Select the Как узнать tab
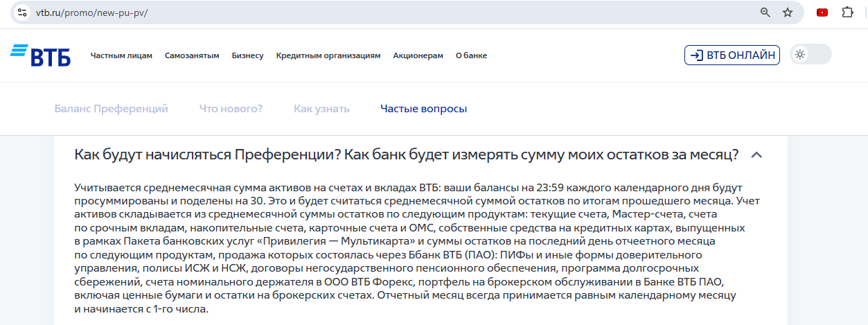The image size is (868, 325). 321,109
